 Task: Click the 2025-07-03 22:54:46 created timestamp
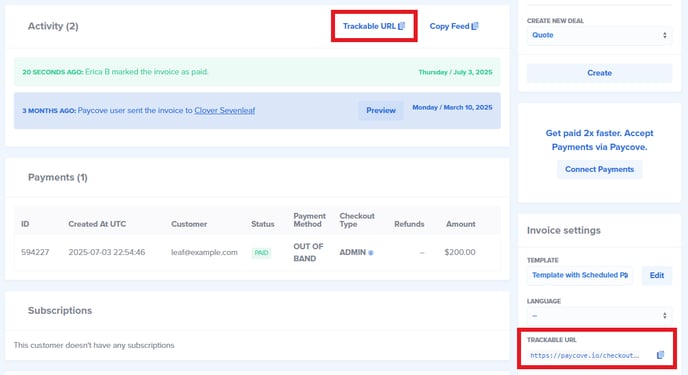[x=107, y=252]
